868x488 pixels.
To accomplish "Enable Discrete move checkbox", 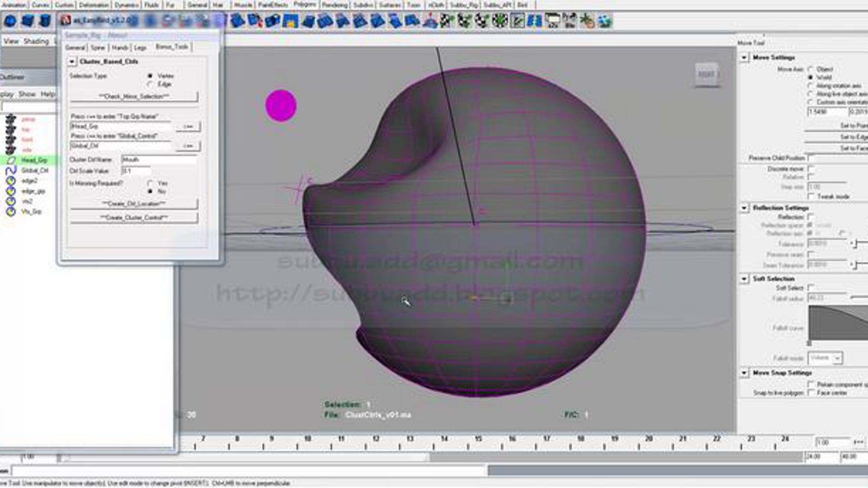I will [811, 169].
